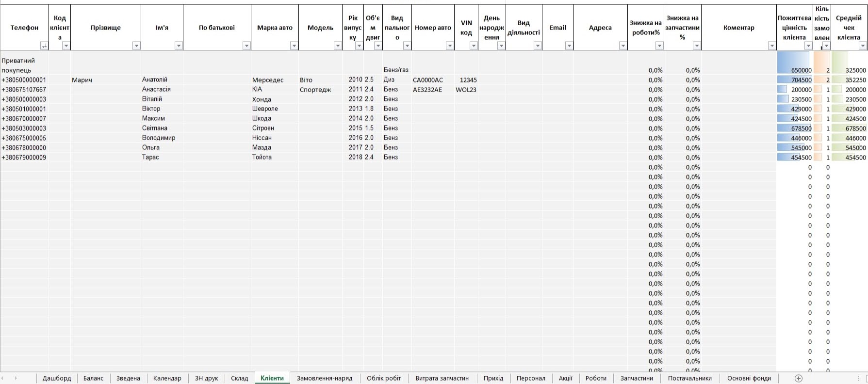Image resolution: width=868 pixels, height=384 pixels.
Task: Open filter dropdown for Знижка на роботи% column
Action: [x=659, y=46]
